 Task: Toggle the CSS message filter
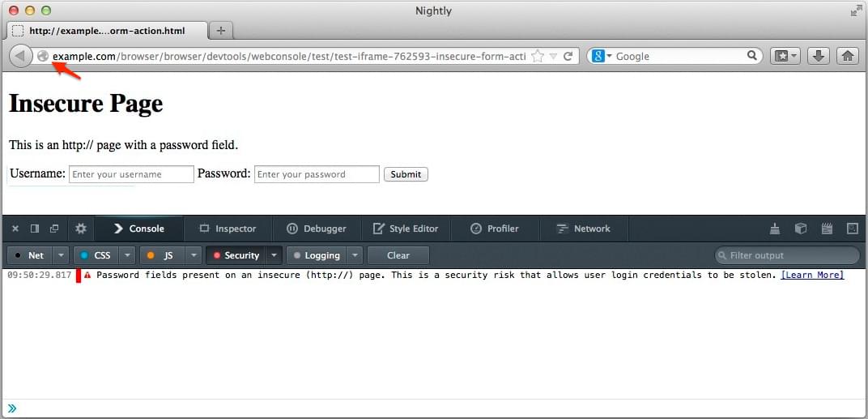tap(96, 255)
